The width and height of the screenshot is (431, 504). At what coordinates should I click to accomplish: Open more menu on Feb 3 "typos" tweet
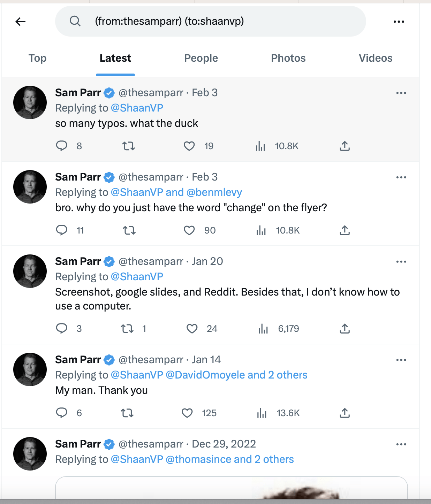tap(401, 93)
